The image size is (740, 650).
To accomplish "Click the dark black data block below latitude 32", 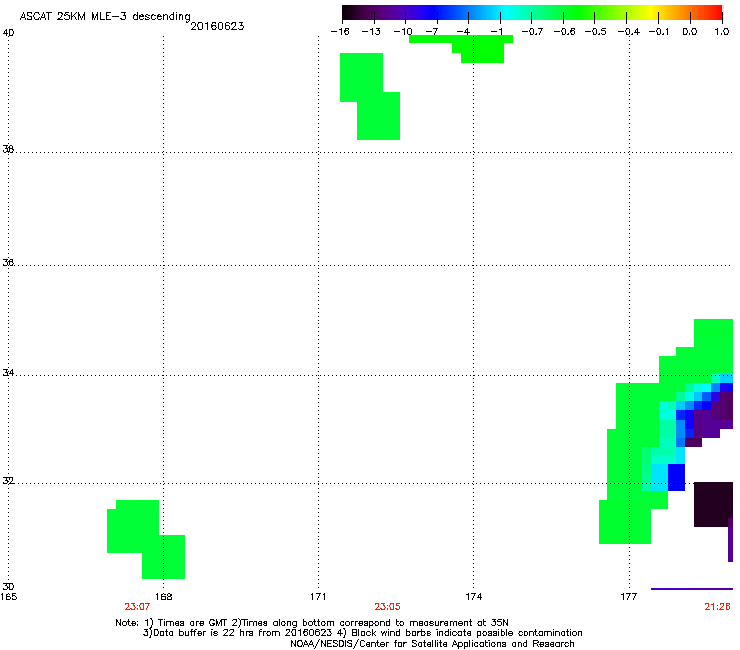I will point(713,504).
